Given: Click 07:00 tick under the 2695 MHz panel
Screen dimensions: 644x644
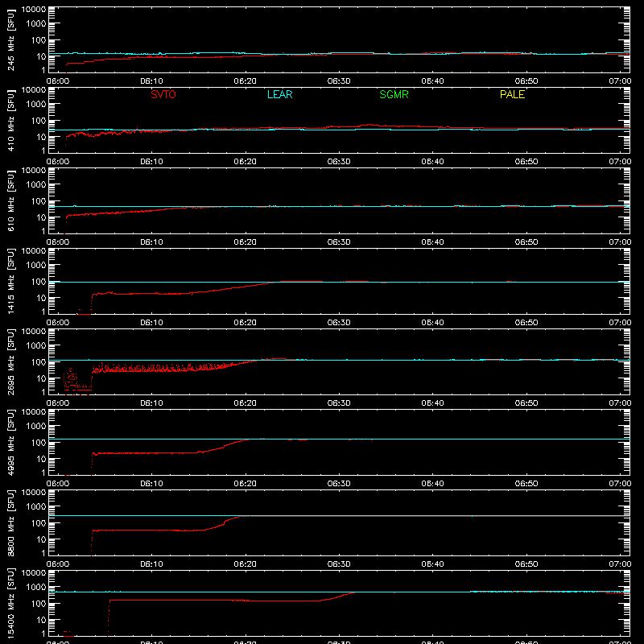Looking at the screenshot, I should pos(620,403).
